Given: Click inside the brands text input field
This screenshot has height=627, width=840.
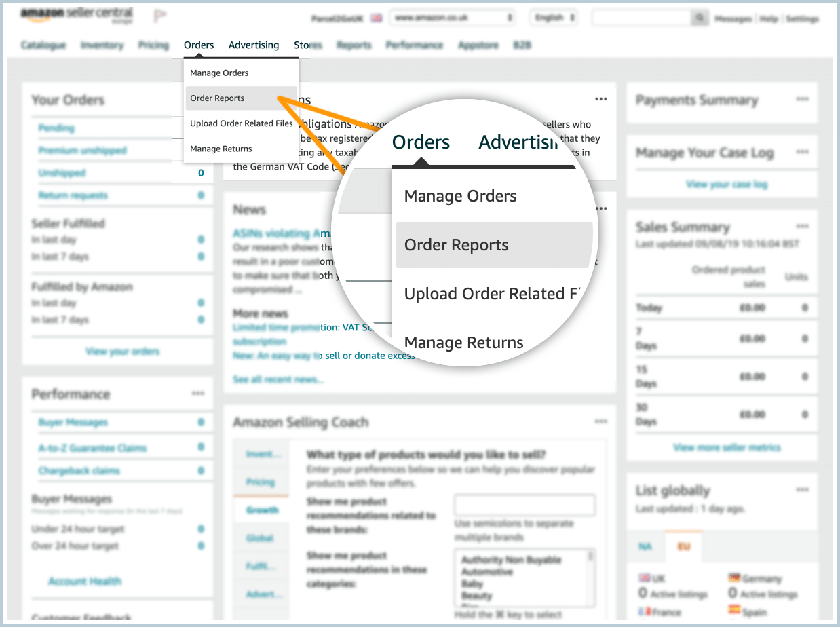Looking at the screenshot, I should tap(524, 505).
